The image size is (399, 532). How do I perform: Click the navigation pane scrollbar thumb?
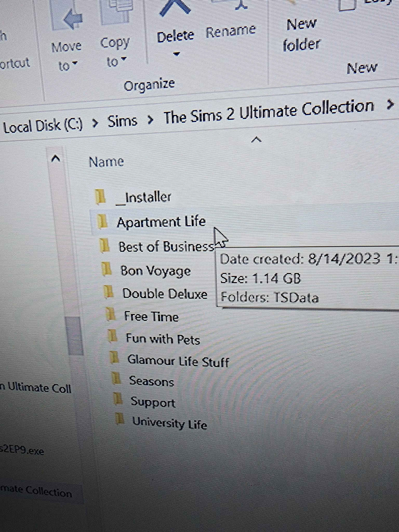coord(75,336)
